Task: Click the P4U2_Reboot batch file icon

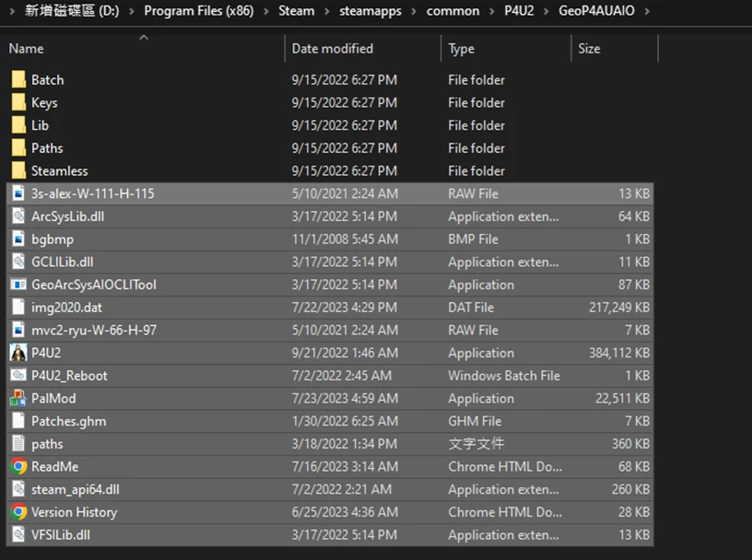Action: tap(18, 376)
